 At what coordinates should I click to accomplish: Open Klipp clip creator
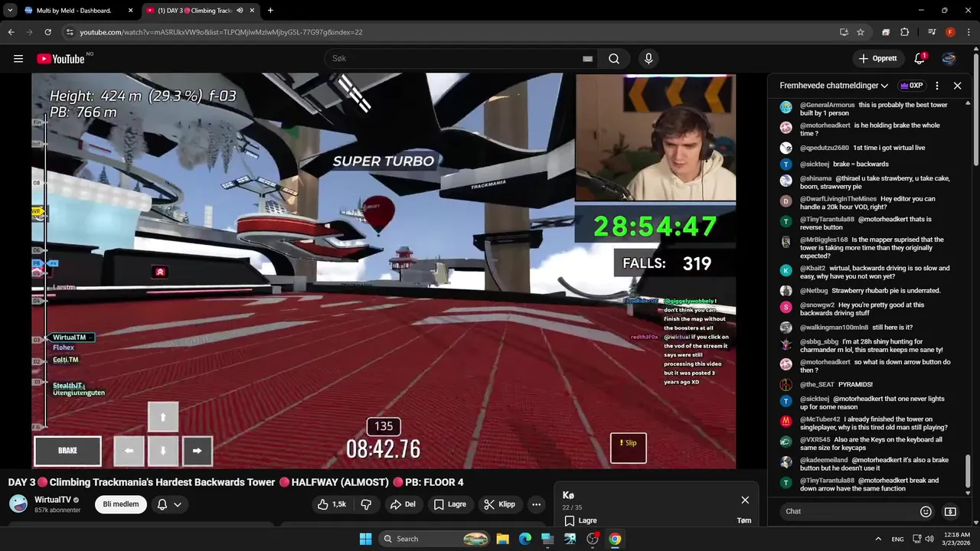click(x=500, y=504)
